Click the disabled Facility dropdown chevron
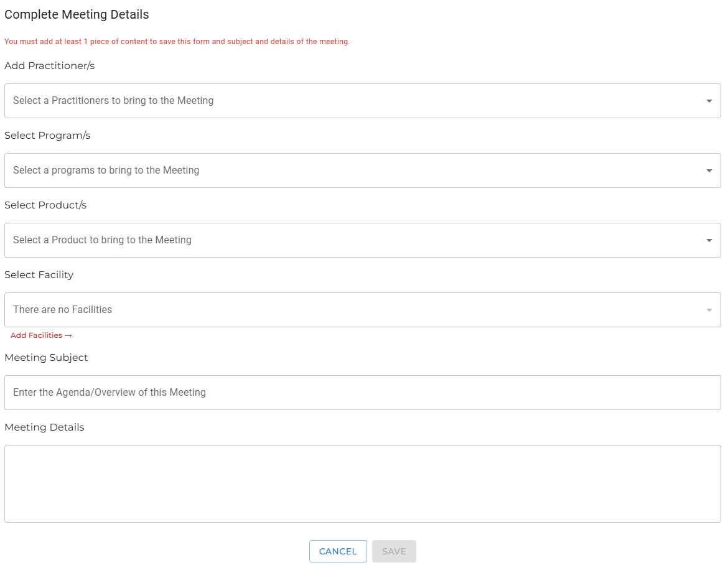Image resolution: width=728 pixels, height=565 pixels. 708,309
